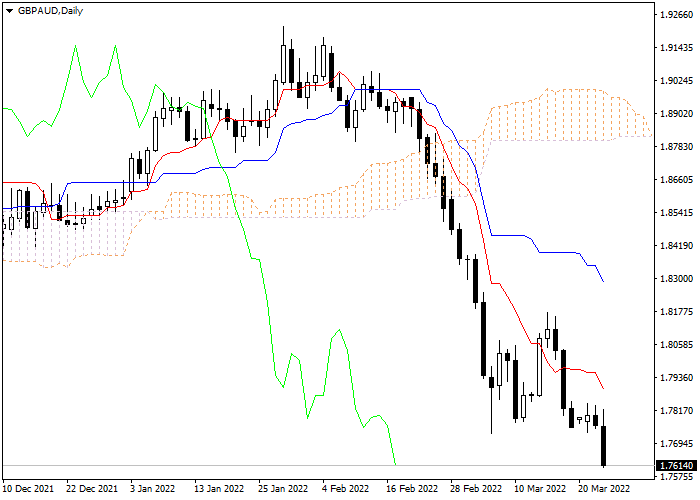Click the current price label 1.76140

coord(677,466)
